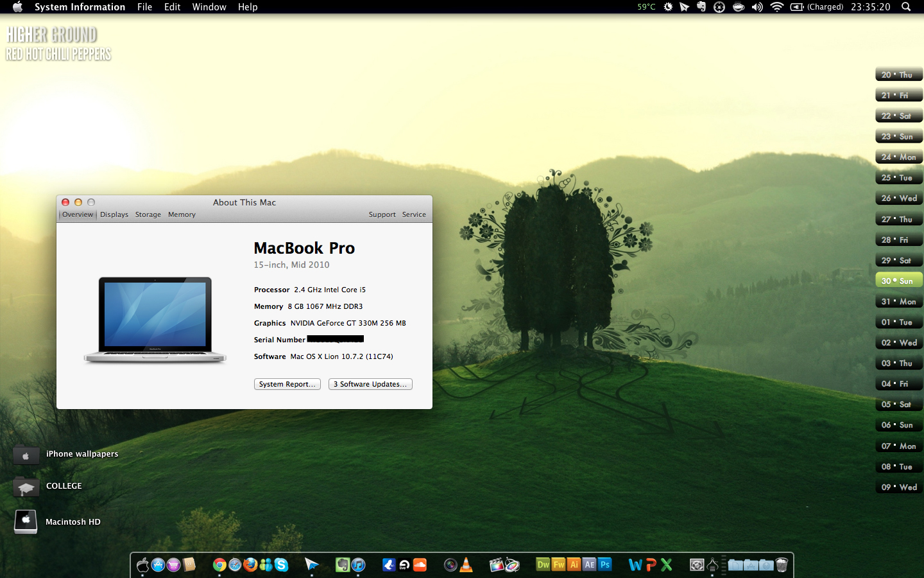This screenshot has width=924, height=578.
Task: Launch VLC media player from the dock
Action: tap(466, 565)
